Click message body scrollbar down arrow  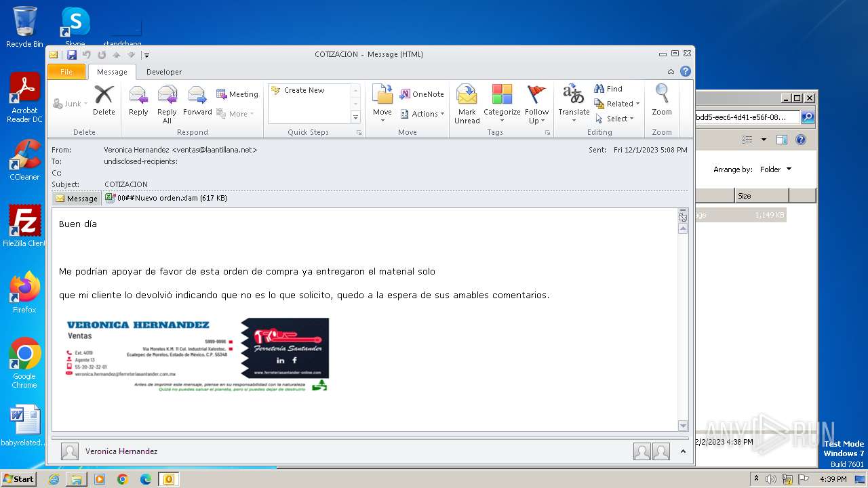point(683,426)
